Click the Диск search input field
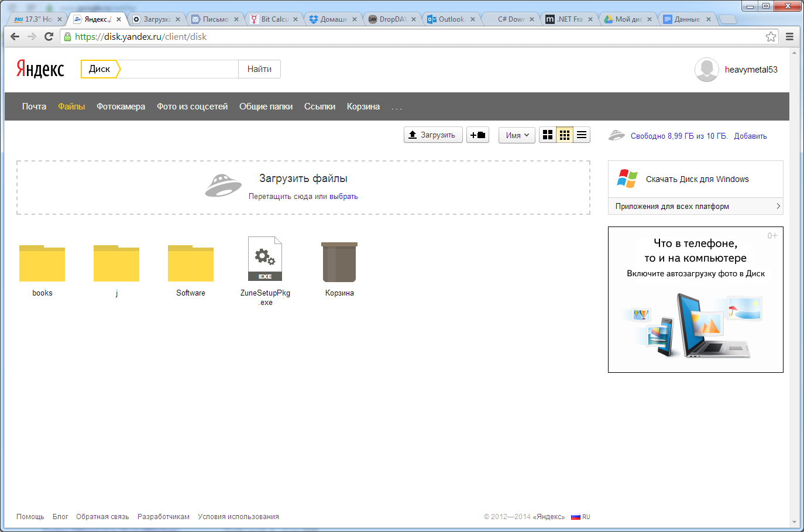Image resolution: width=804 pixels, height=532 pixels. tap(178, 69)
